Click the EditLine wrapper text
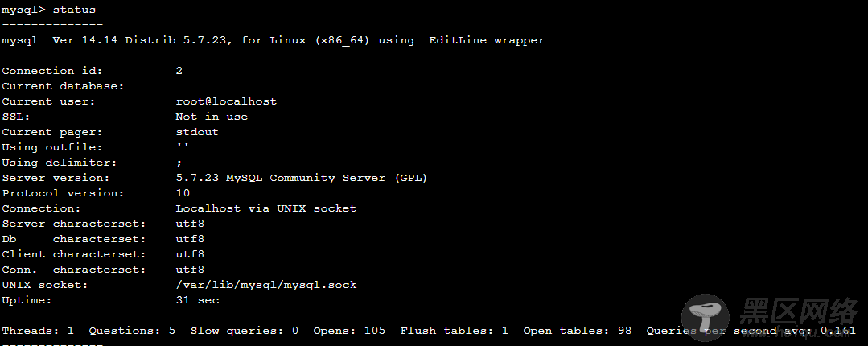Image resolution: width=868 pixels, height=346 pixels. click(487, 40)
